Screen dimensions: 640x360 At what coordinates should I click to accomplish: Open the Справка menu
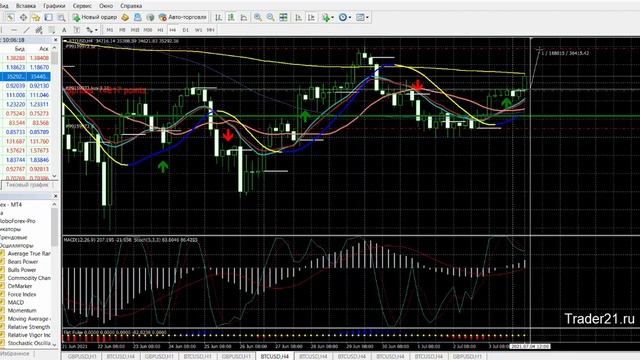point(131,6)
